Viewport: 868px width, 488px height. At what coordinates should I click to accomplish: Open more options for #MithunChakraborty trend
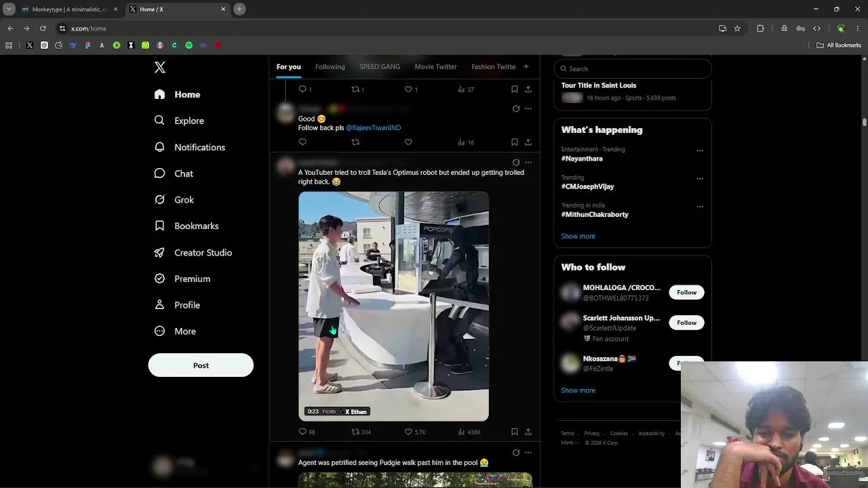[700, 207]
